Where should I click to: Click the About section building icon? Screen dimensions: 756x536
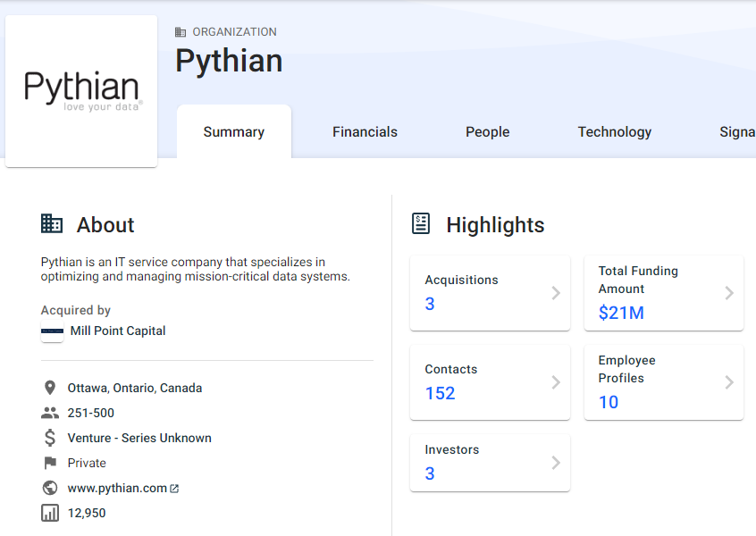52,224
